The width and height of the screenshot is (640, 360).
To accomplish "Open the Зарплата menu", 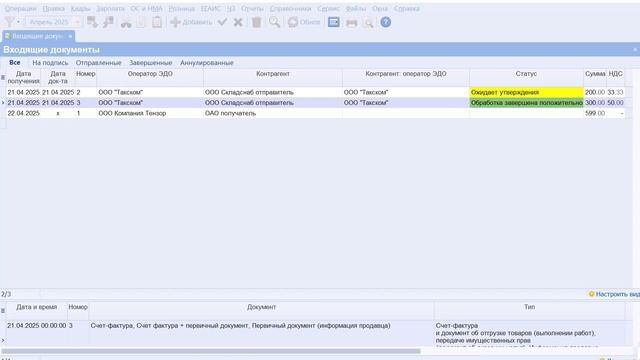I will pyautogui.click(x=110, y=9).
